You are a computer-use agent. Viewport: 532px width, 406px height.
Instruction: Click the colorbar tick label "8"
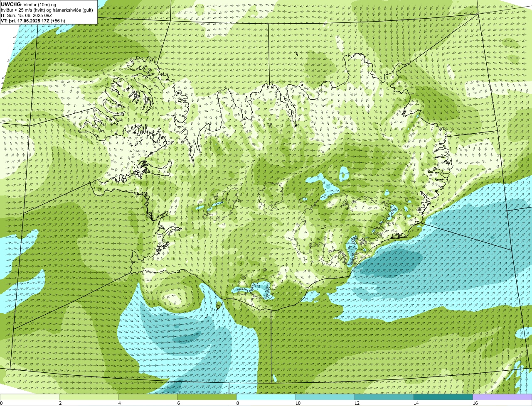coord(237,403)
